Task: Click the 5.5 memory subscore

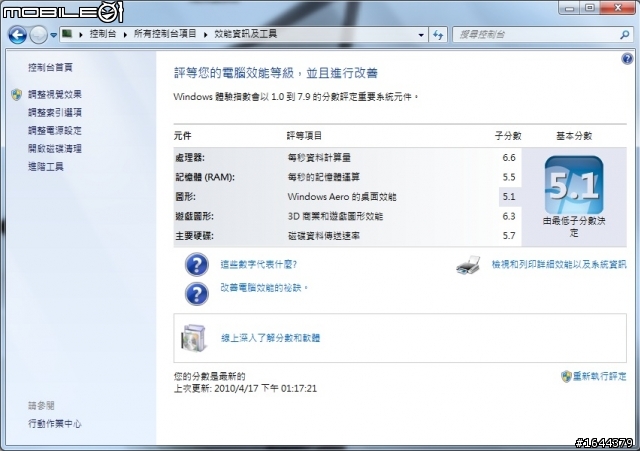Action: click(x=509, y=177)
